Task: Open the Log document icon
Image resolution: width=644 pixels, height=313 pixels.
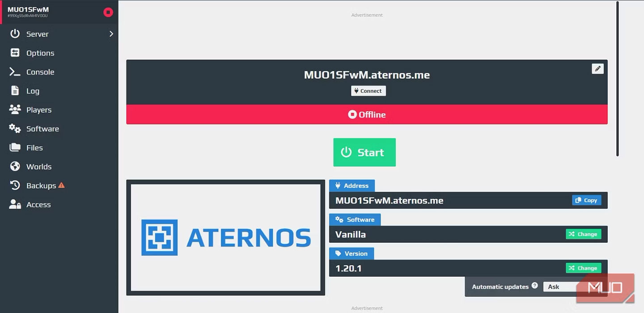Action: coord(15,91)
